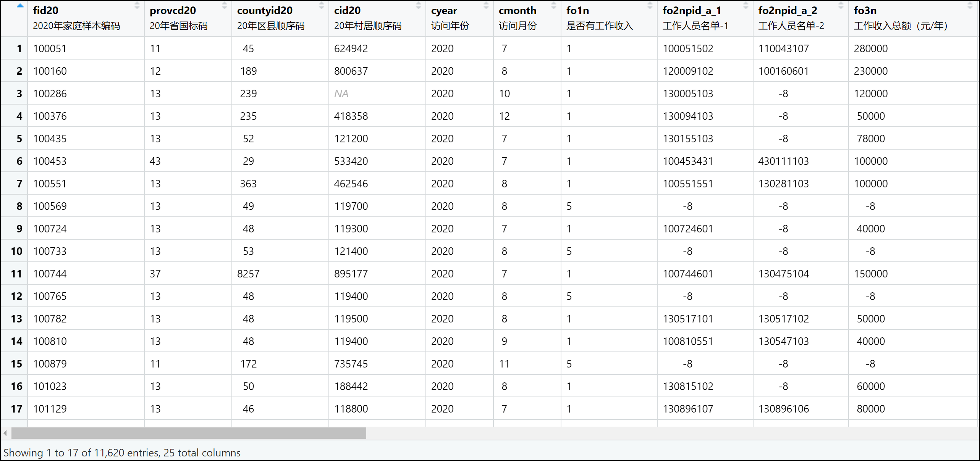Screen dimensions: 980x461
Task: Click the blue row-index sort triangle
Action: 20,6
